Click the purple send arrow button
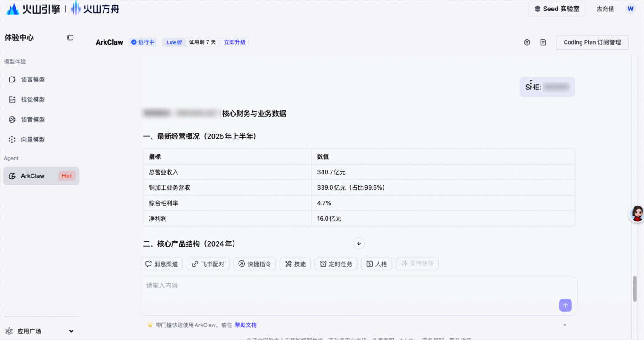644x340 pixels. (x=565, y=305)
